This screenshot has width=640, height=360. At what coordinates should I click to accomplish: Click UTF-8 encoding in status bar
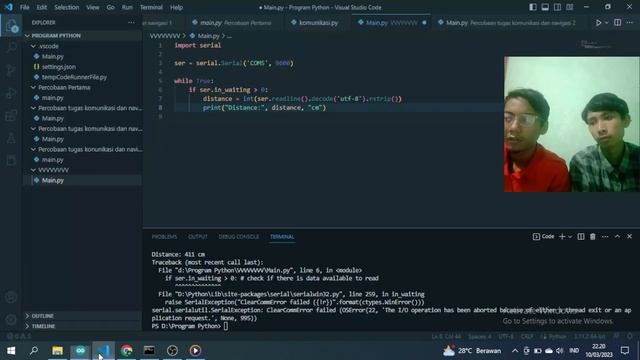[x=506, y=336]
